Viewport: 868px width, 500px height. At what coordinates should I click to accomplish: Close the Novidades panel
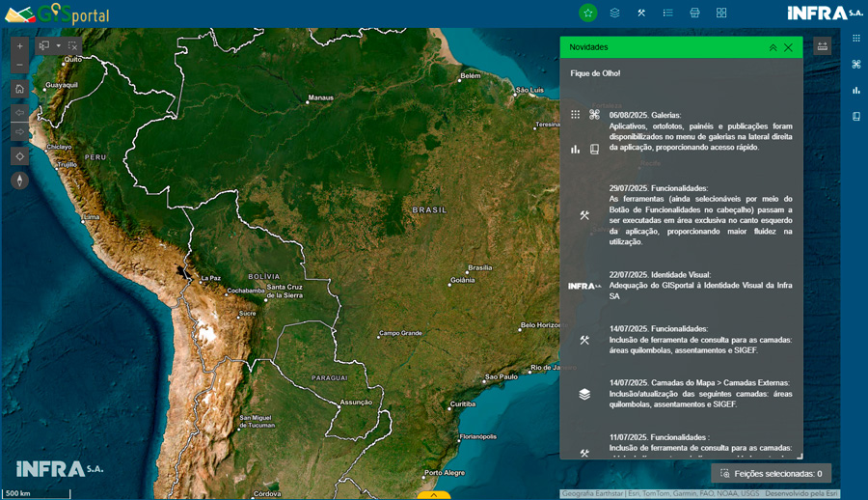coord(788,47)
